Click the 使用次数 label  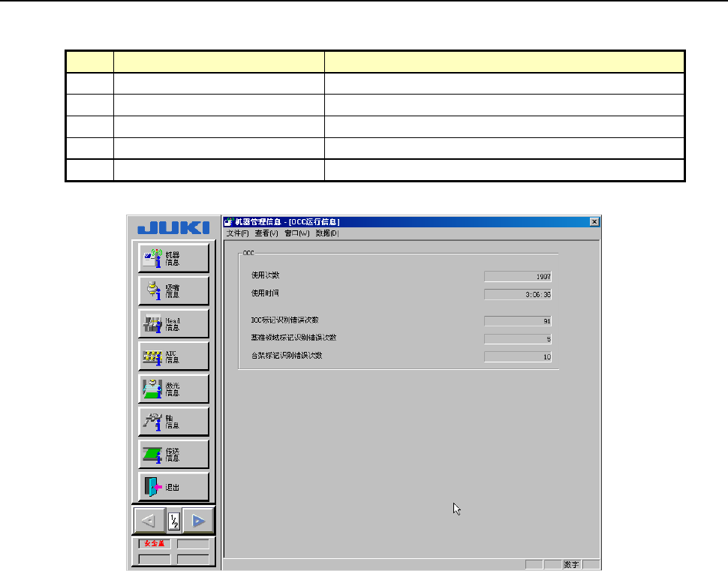[265, 275]
